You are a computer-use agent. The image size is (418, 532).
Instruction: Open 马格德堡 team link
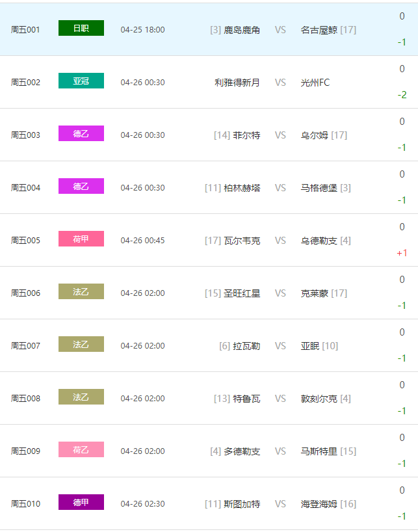[319, 188]
